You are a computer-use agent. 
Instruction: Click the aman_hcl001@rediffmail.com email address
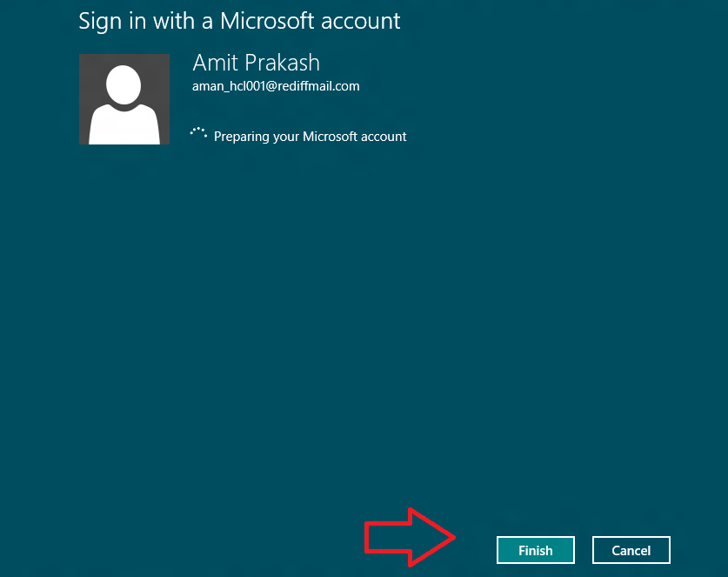coord(276,86)
